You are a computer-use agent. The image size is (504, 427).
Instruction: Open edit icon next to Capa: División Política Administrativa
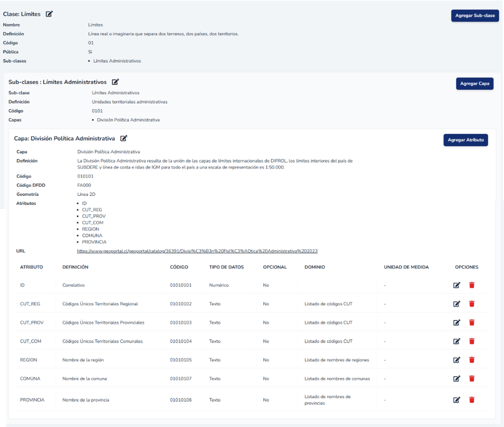pos(124,138)
